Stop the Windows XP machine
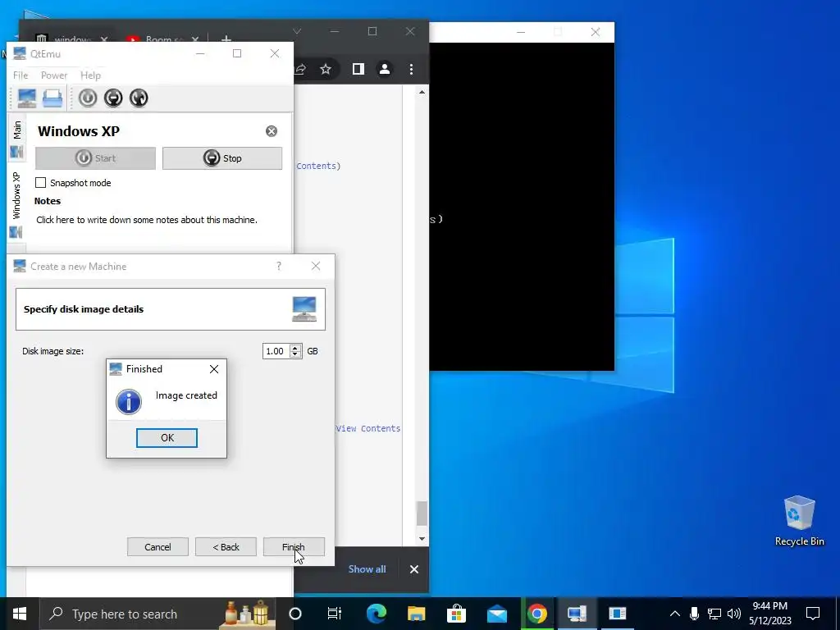The height and width of the screenshot is (630, 840). 222,158
